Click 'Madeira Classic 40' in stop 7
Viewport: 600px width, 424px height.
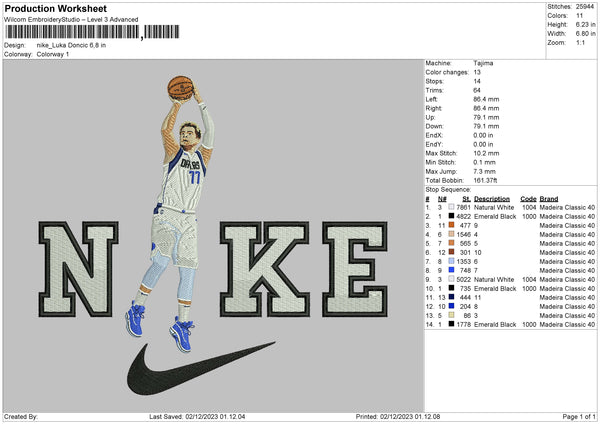(x=567, y=261)
